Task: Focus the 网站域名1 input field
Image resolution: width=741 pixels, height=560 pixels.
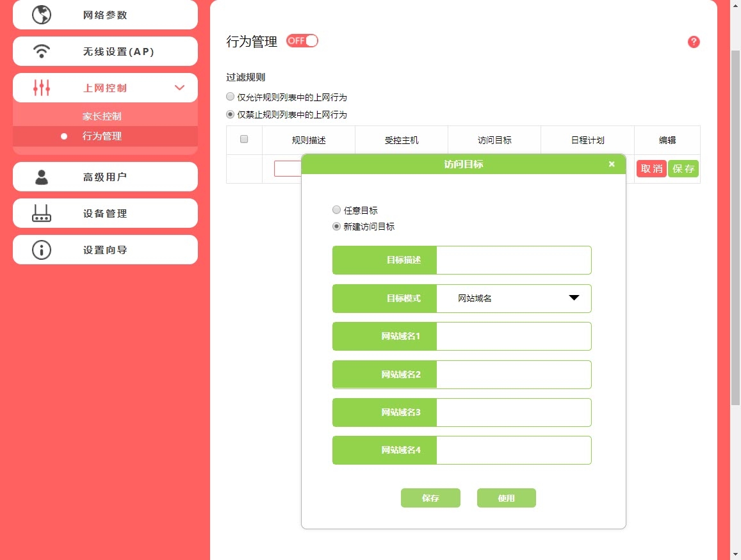Action: pos(514,336)
